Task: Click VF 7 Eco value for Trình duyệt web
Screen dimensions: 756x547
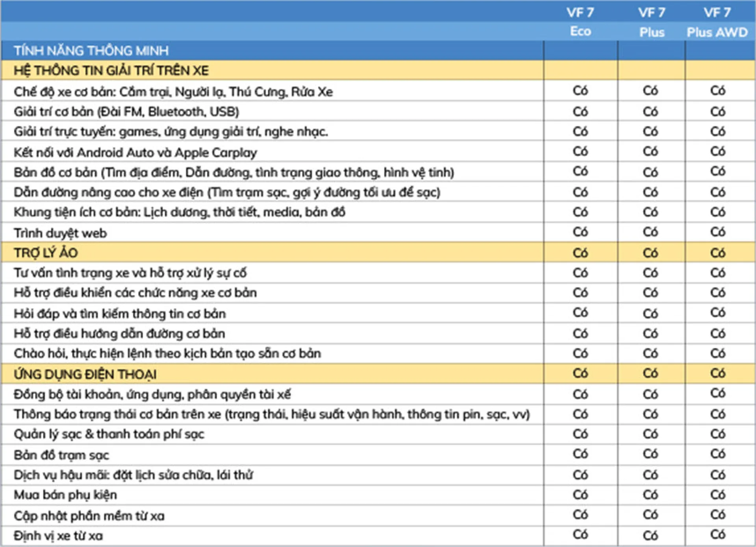Action: point(580,232)
